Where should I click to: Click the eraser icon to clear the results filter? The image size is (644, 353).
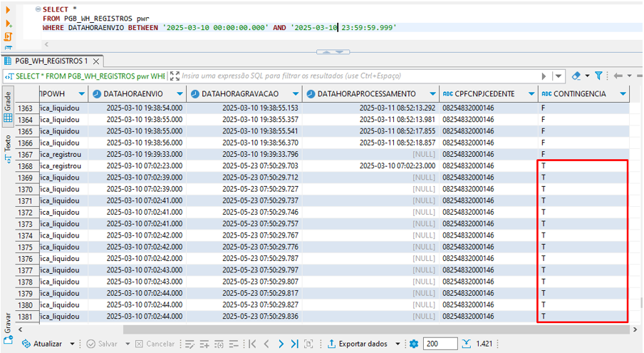[576, 76]
